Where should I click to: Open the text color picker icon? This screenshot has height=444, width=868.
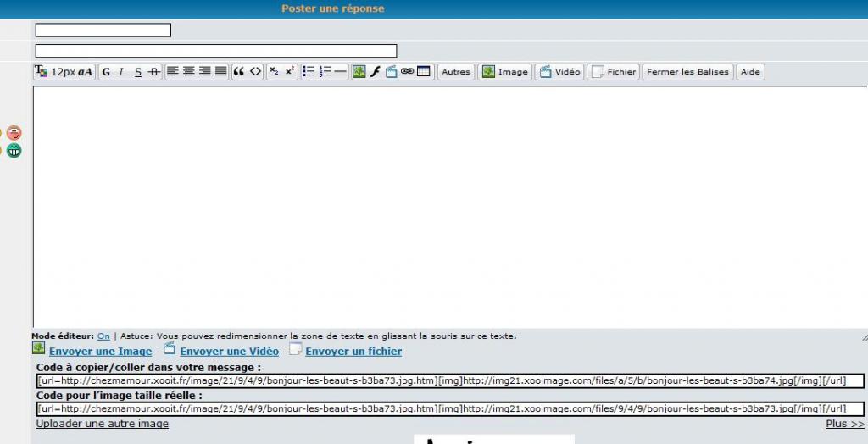[42, 71]
